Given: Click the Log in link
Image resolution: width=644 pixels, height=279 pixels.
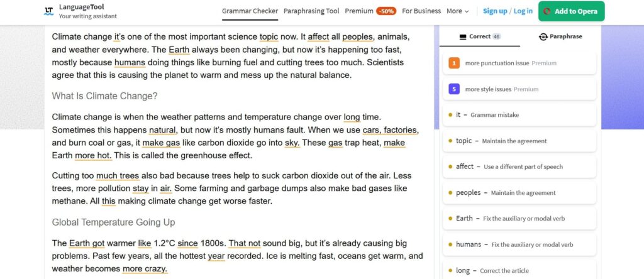Looking at the screenshot, I should point(523,11).
